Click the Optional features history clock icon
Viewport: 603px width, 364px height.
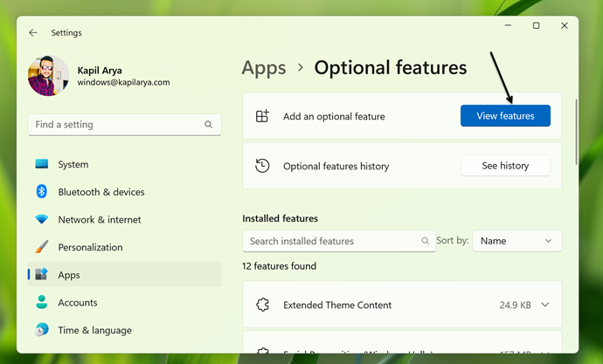(x=261, y=166)
